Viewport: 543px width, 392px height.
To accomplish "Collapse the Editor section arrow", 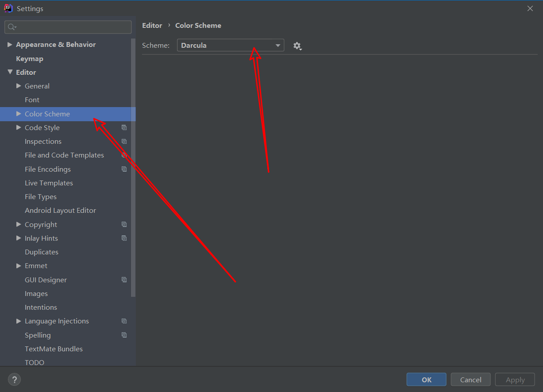I will (10, 72).
